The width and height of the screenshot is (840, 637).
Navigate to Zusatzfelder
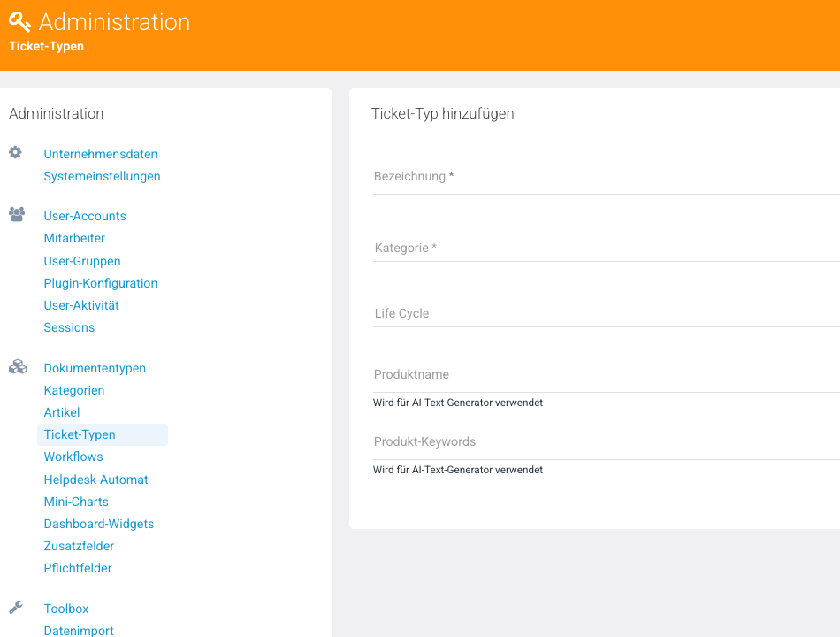pyautogui.click(x=79, y=546)
